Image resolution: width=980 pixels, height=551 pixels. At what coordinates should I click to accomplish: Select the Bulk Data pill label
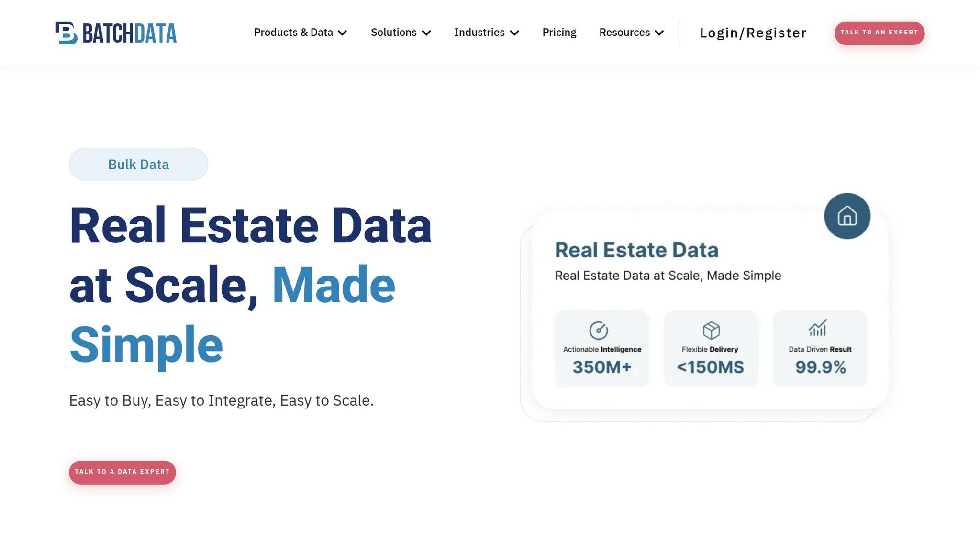click(x=138, y=164)
